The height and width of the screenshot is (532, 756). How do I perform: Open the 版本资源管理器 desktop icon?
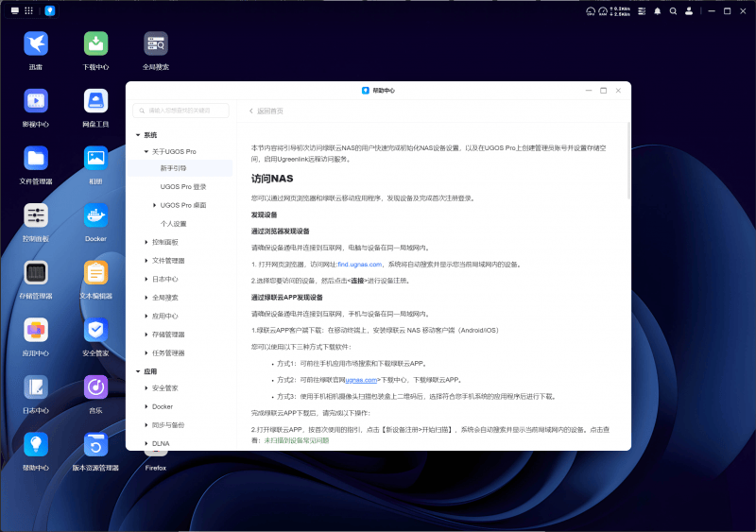point(95,445)
